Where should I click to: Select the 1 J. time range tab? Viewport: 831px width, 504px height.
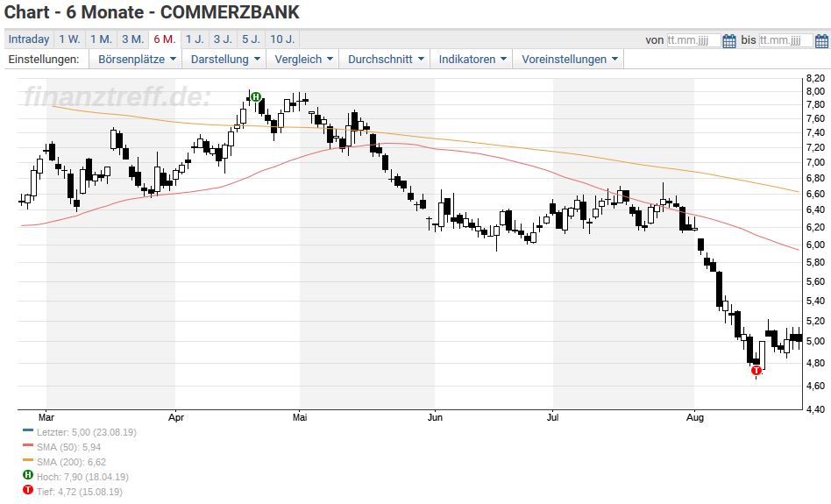pyautogui.click(x=195, y=39)
